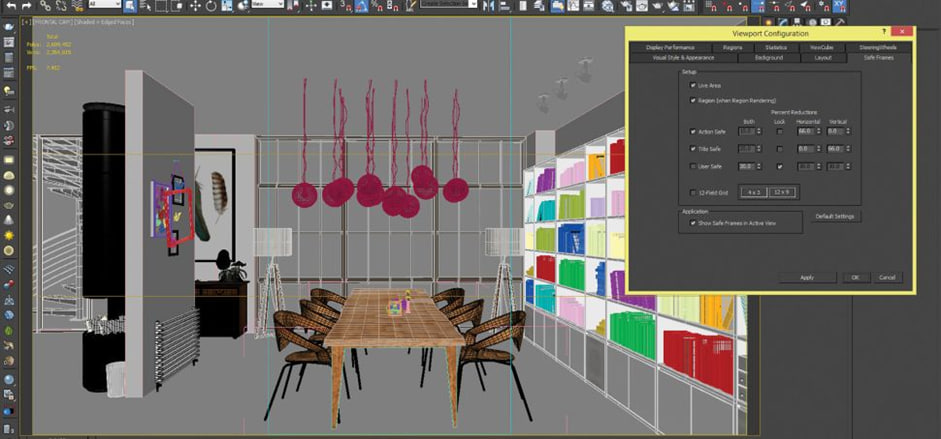Uncheck the Live Area checkbox

(693, 86)
